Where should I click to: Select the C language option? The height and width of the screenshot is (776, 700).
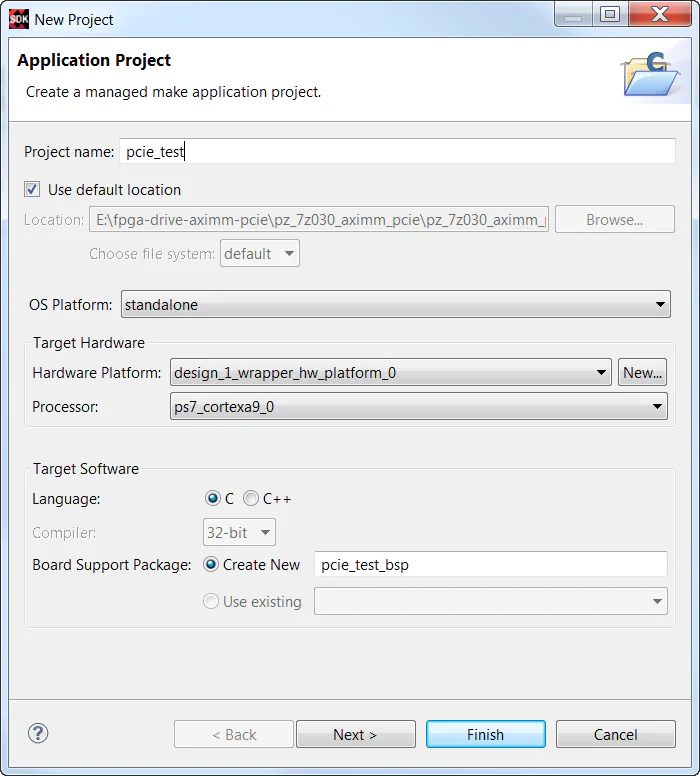coord(212,498)
